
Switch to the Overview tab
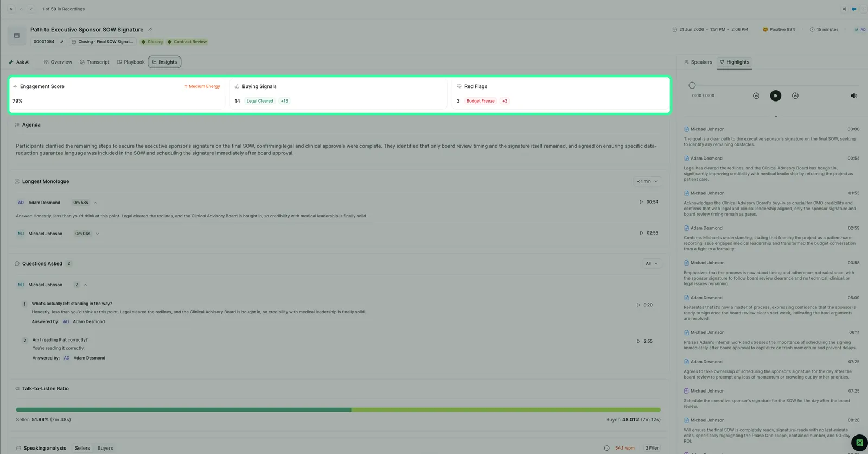tap(58, 62)
